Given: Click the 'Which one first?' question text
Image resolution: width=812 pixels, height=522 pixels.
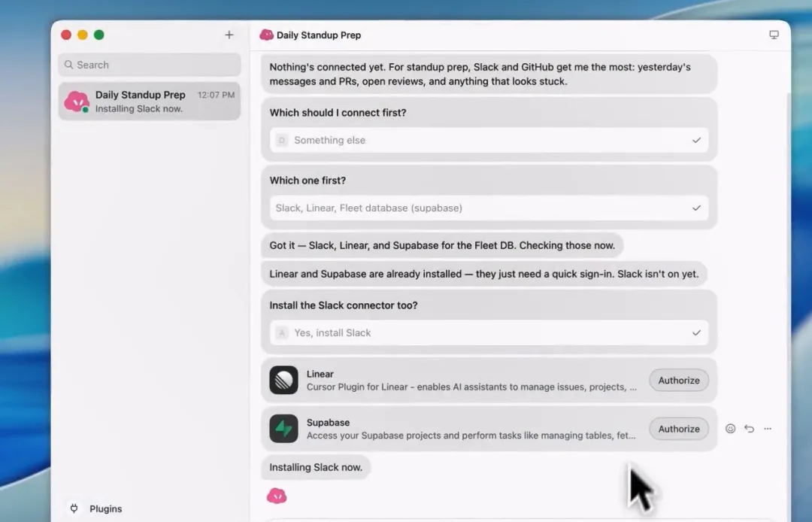Looking at the screenshot, I should point(308,181).
